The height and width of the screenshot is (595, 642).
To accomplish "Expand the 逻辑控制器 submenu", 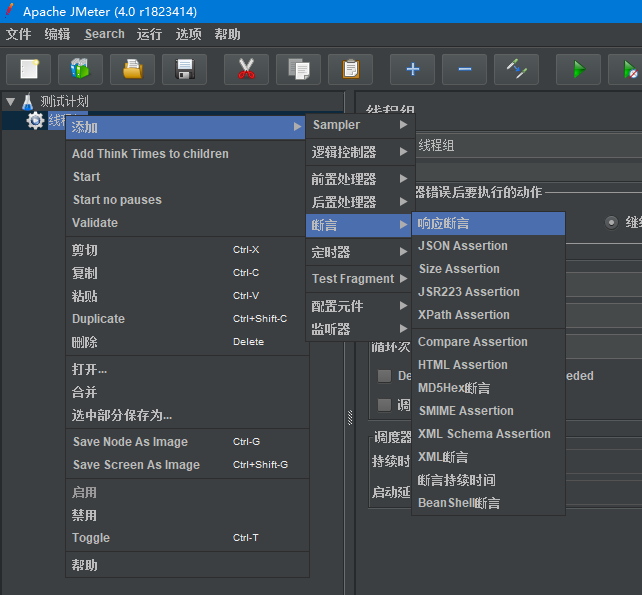I will 360,152.
